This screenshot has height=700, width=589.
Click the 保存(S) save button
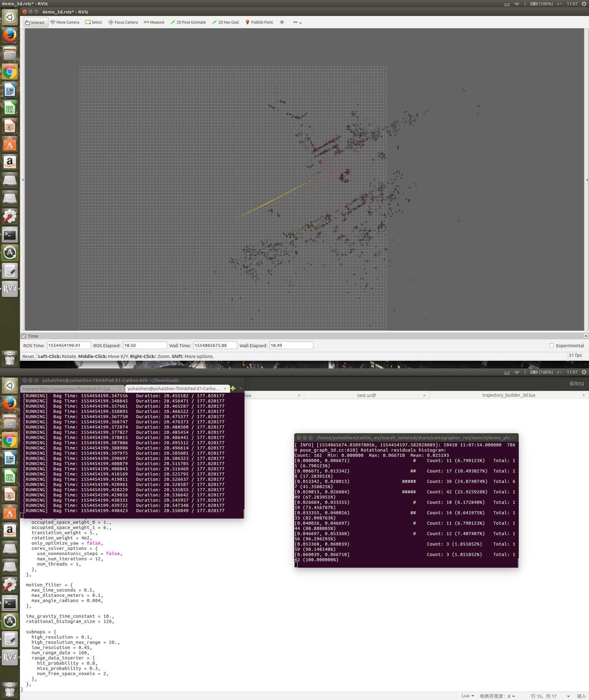pos(577,383)
